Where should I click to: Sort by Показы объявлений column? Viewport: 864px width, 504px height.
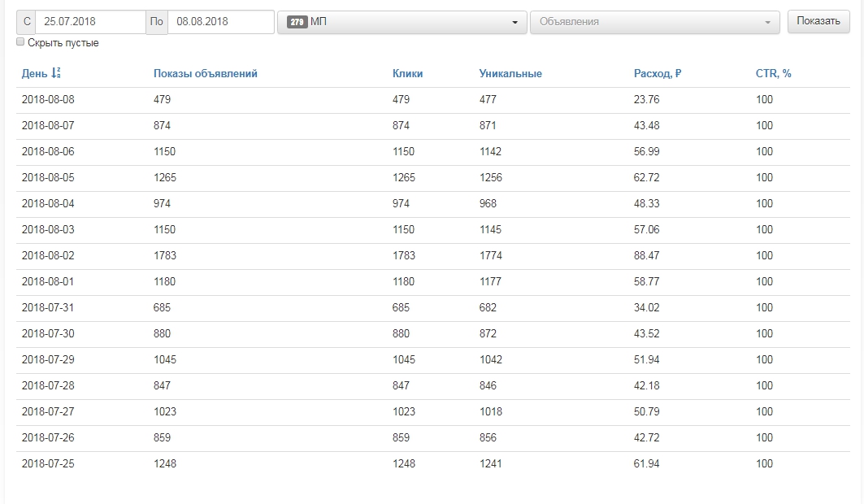[x=205, y=73]
